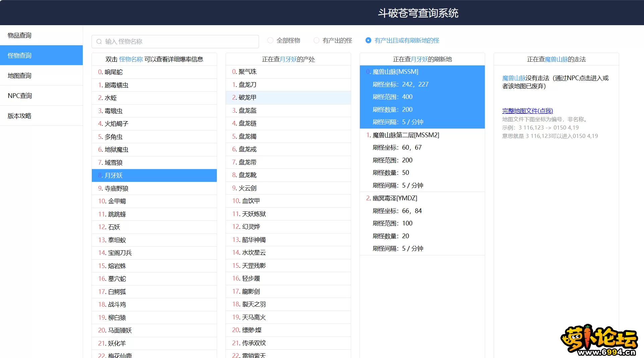The image size is (644, 358).
Task: Select monster 白鳄狐
Action: 154,292
